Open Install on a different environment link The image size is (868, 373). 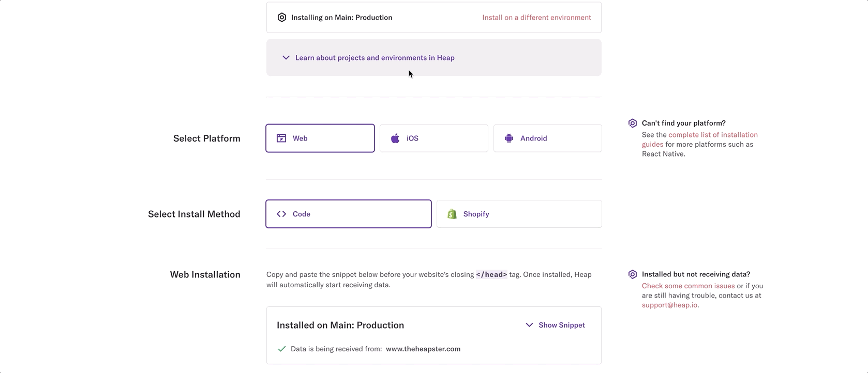coord(536,18)
